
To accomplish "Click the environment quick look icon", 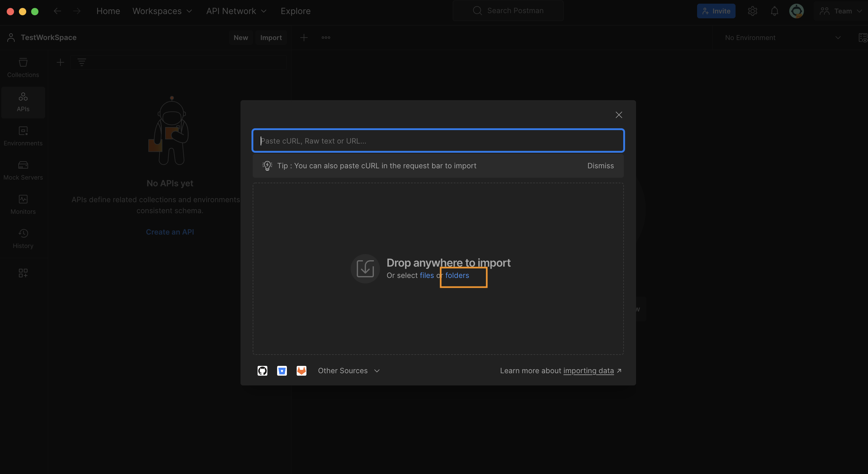I will click(863, 38).
